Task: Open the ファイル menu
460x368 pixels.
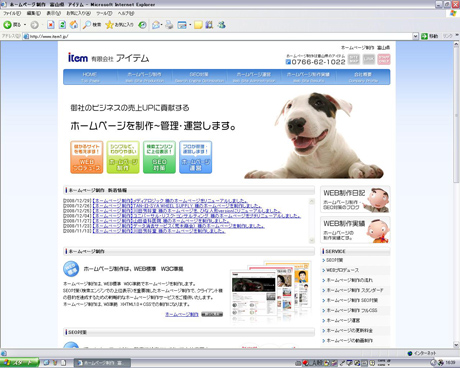Action: pos(12,13)
